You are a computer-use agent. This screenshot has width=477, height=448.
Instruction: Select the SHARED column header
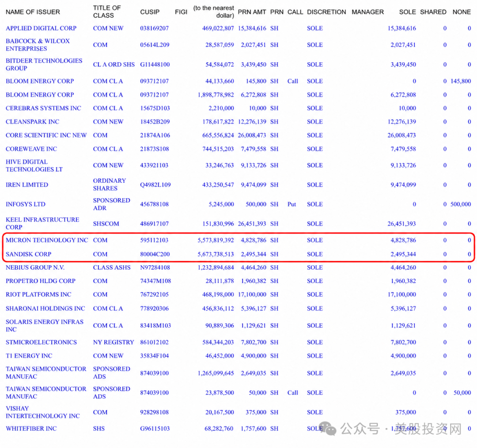[x=433, y=12]
